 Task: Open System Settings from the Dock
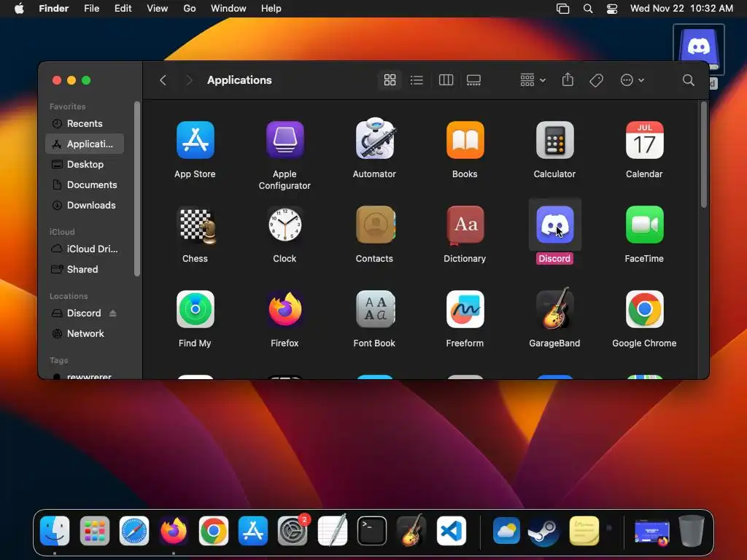(293, 531)
